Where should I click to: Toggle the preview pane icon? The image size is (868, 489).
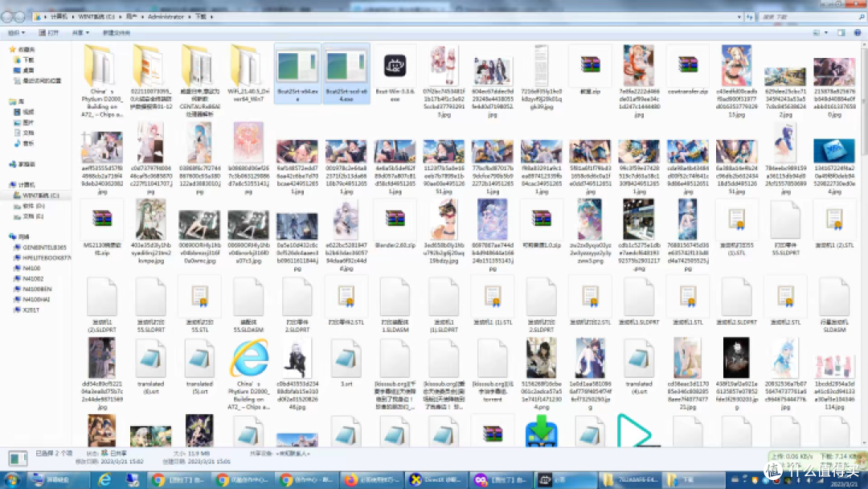841,33
